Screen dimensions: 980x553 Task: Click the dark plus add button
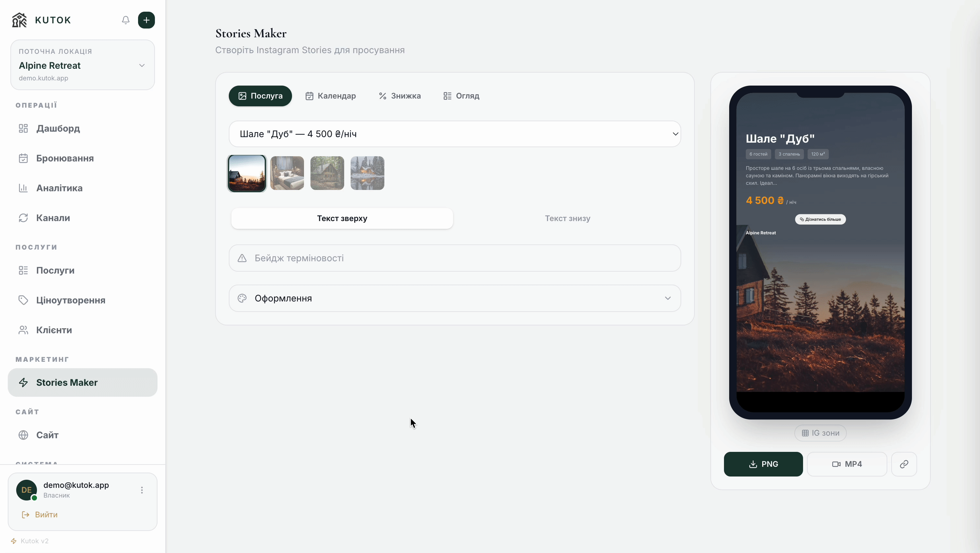[146, 20]
